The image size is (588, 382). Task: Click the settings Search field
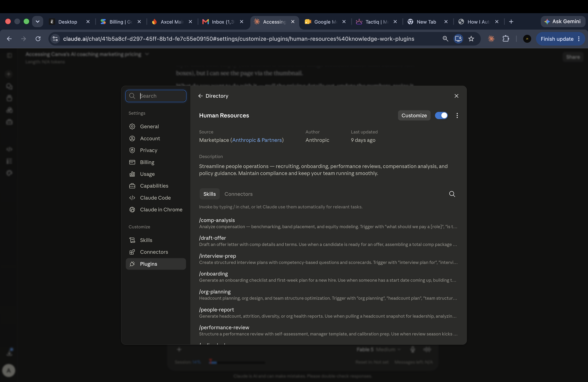(156, 96)
